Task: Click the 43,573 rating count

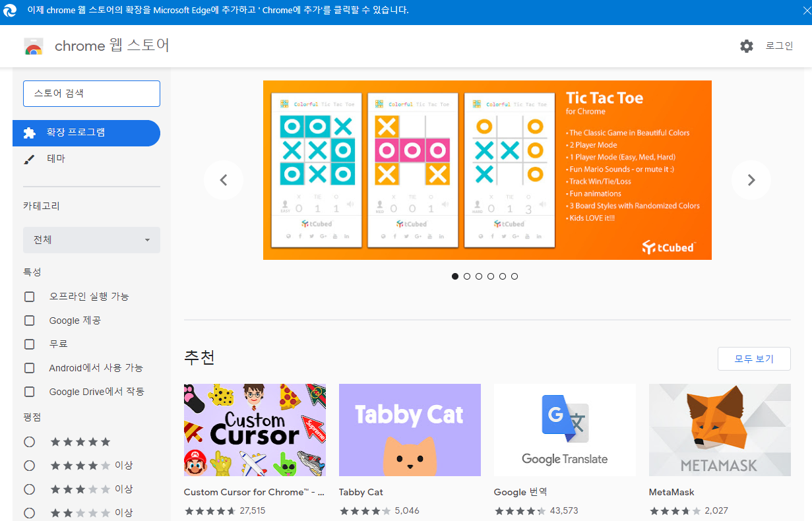Action: 564,511
